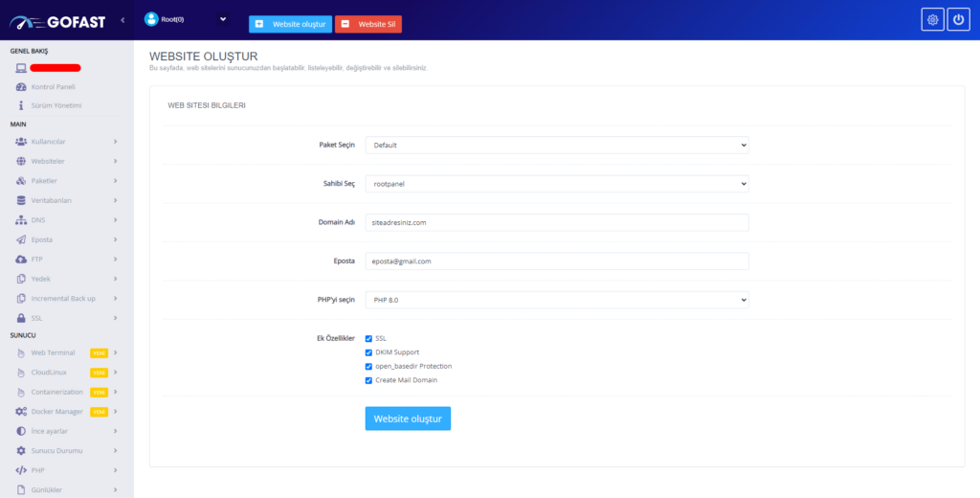Click the power logout icon
The height and width of the screenshot is (498, 980).
click(x=958, y=20)
